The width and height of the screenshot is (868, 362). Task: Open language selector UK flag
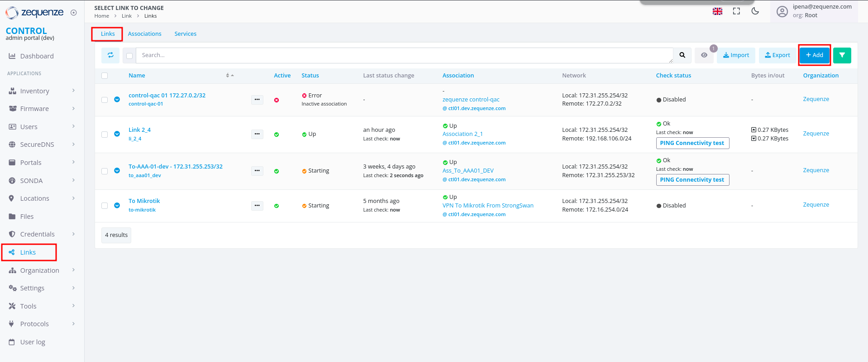pos(717,11)
